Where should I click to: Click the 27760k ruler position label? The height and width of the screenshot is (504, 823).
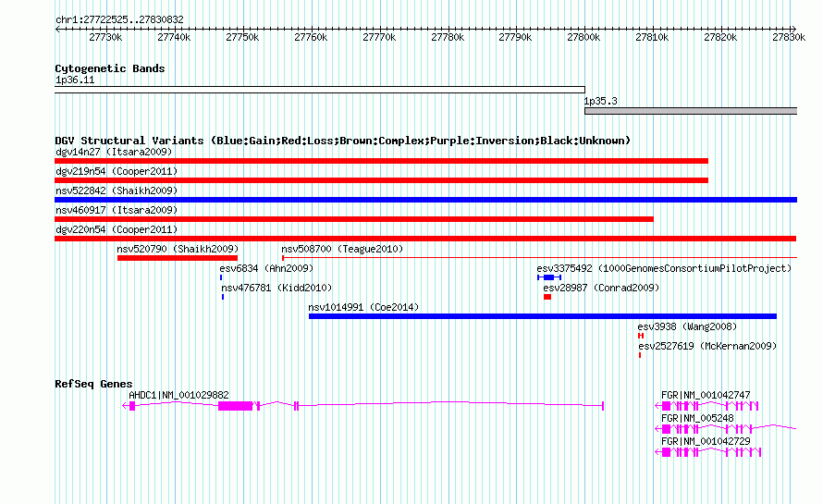coord(311,37)
